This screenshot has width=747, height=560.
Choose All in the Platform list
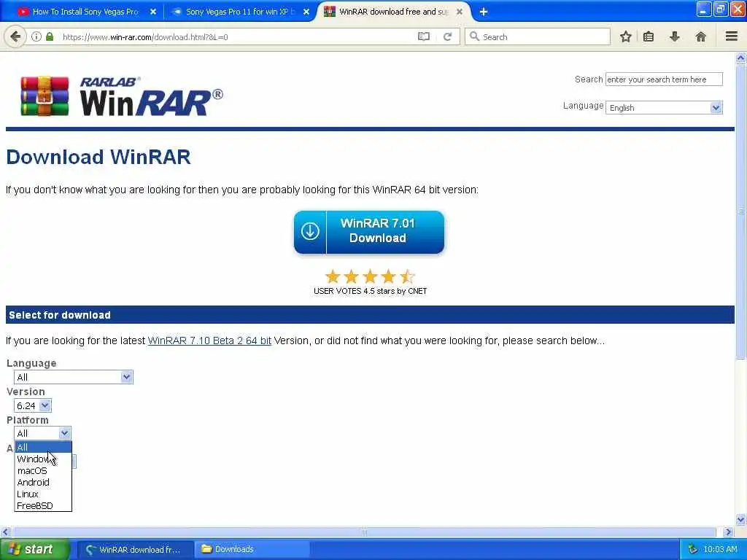pos(43,447)
